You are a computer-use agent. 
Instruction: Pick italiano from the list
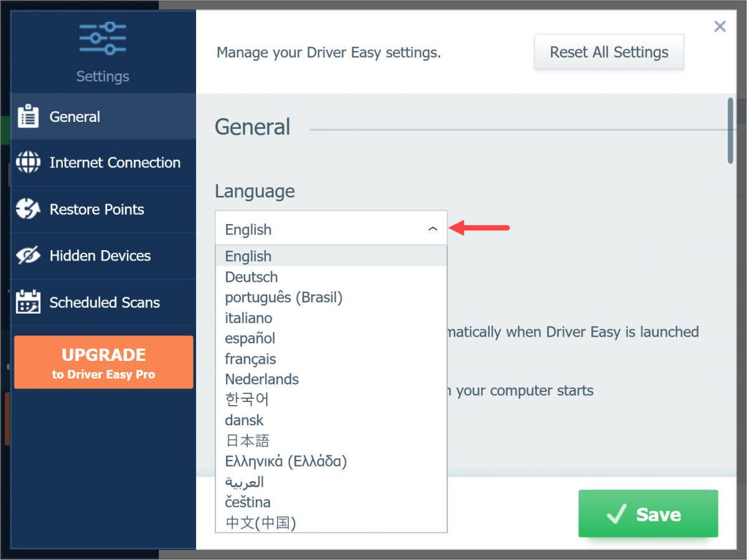point(331,318)
